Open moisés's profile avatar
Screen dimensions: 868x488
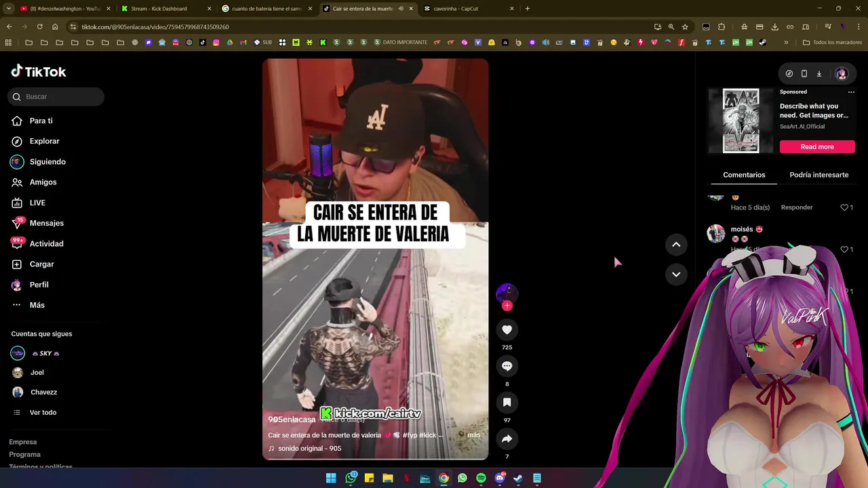pos(716,234)
